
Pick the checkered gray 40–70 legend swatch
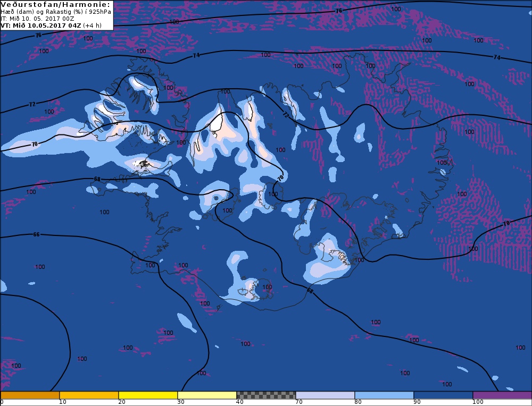coord(266,395)
